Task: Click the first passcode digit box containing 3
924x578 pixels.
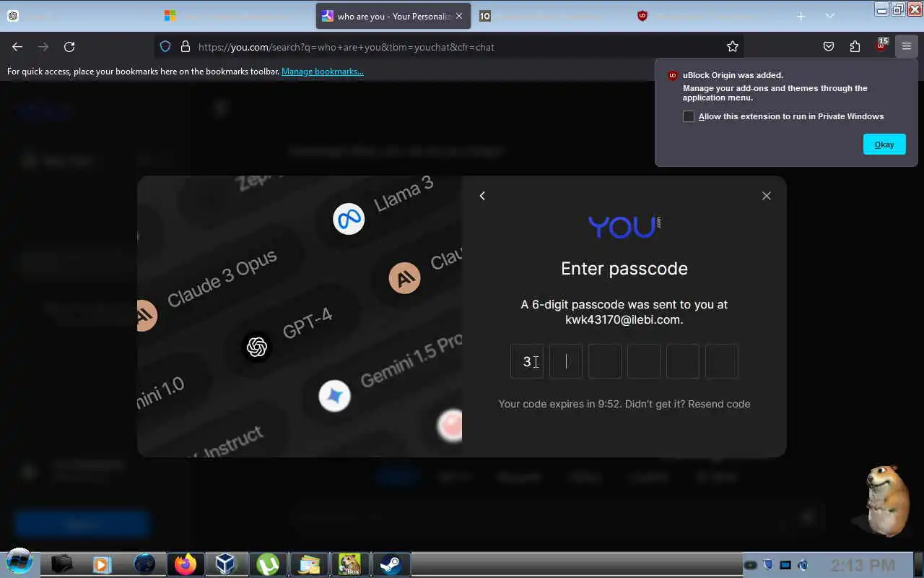Action: [527, 361]
